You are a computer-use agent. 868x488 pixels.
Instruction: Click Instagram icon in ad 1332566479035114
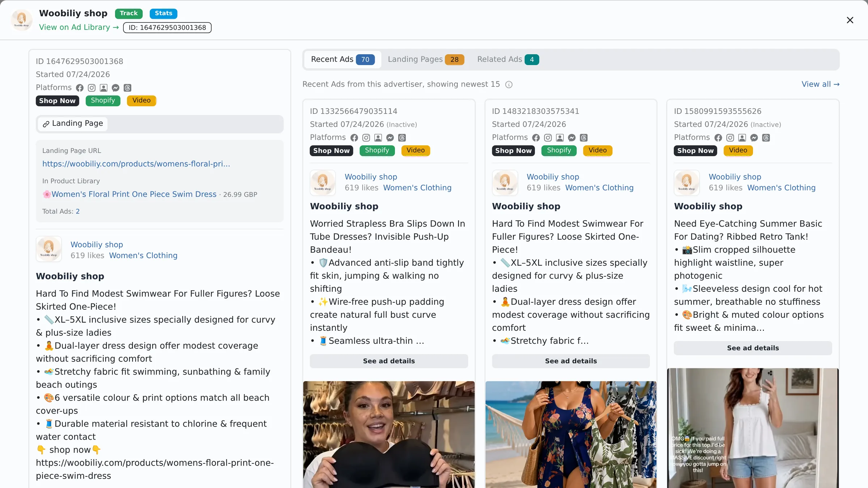(x=366, y=138)
